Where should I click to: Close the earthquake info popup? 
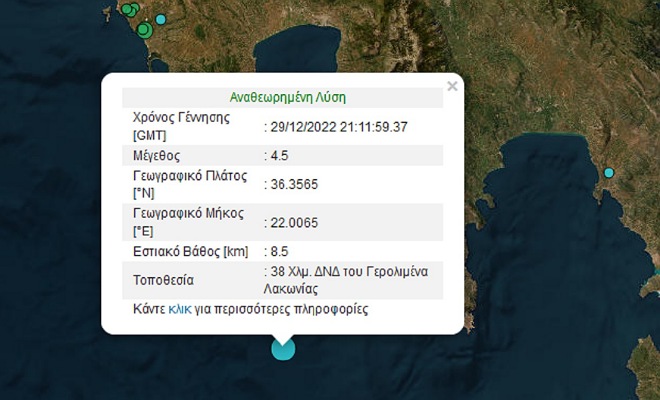click(x=452, y=86)
